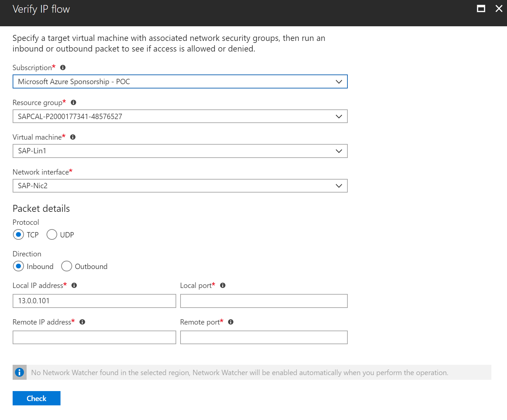Click the Verify IP flow title
Image resolution: width=507 pixels, height=420 pixels.
click(41, 9)
